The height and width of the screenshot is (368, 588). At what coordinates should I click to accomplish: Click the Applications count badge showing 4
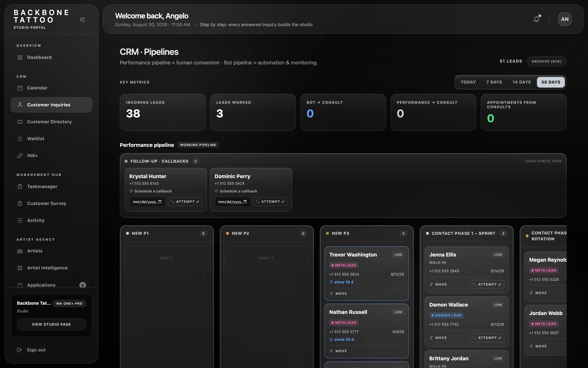tap(83, 285)
